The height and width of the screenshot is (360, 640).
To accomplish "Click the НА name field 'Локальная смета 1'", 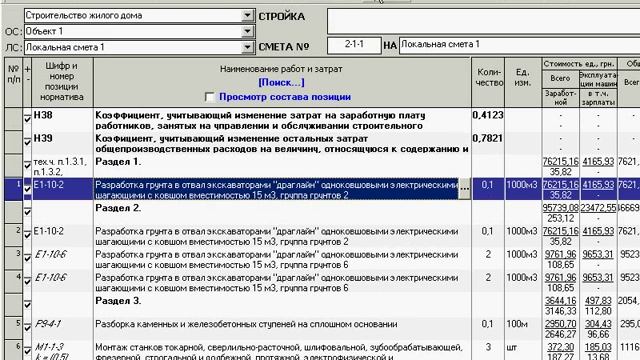I will click(x=519, y=44).
